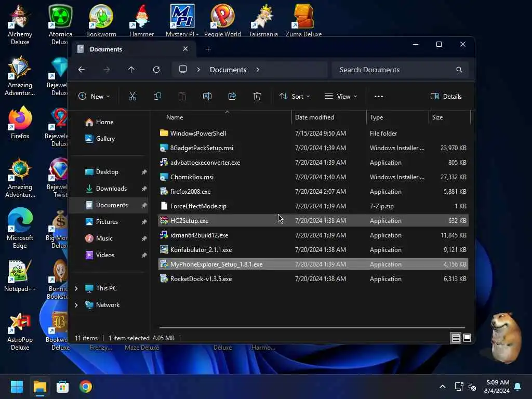This screenshot has width=532, height=399.
Task: Click the Search Documents field
Action: coord(401,70)
